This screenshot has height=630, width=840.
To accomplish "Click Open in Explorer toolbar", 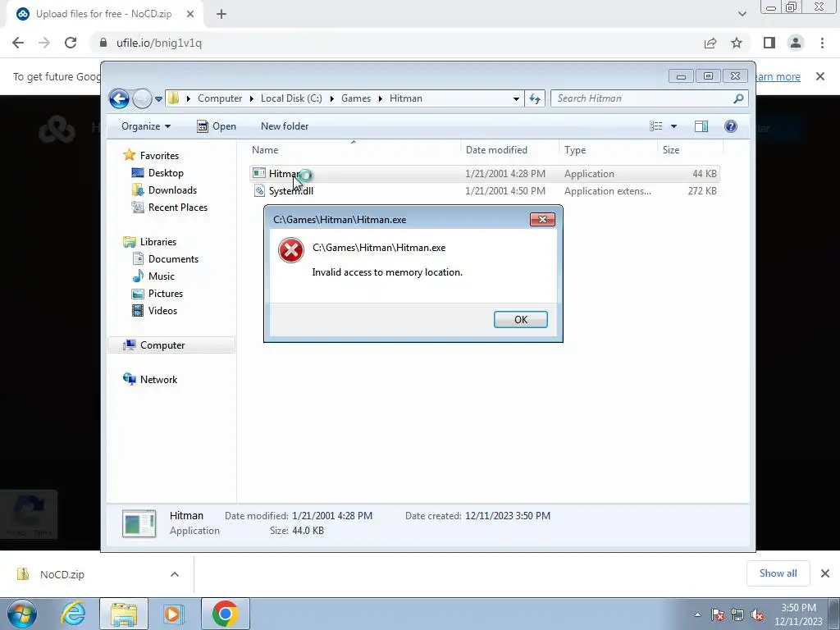I will 217,126.
